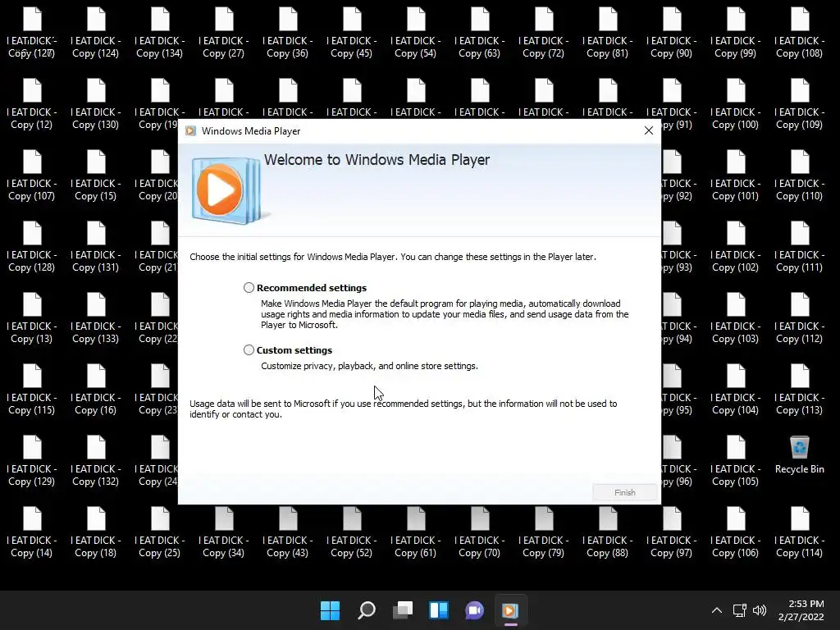
Task: Open the Widgets taskbar icon
Action: tap(439, 610)
